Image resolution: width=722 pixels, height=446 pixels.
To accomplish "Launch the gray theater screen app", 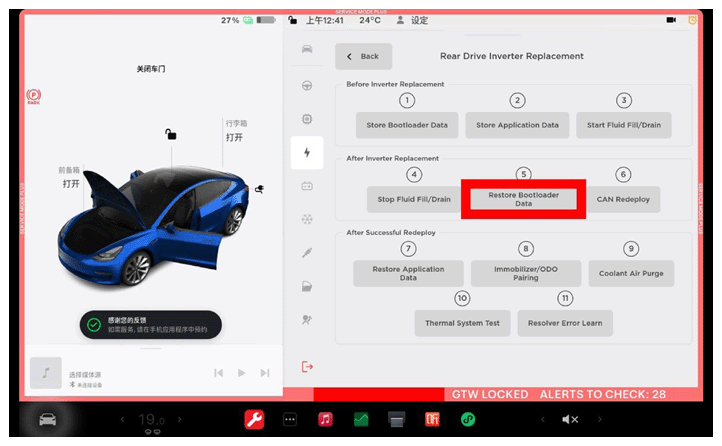I will (396, 419).
